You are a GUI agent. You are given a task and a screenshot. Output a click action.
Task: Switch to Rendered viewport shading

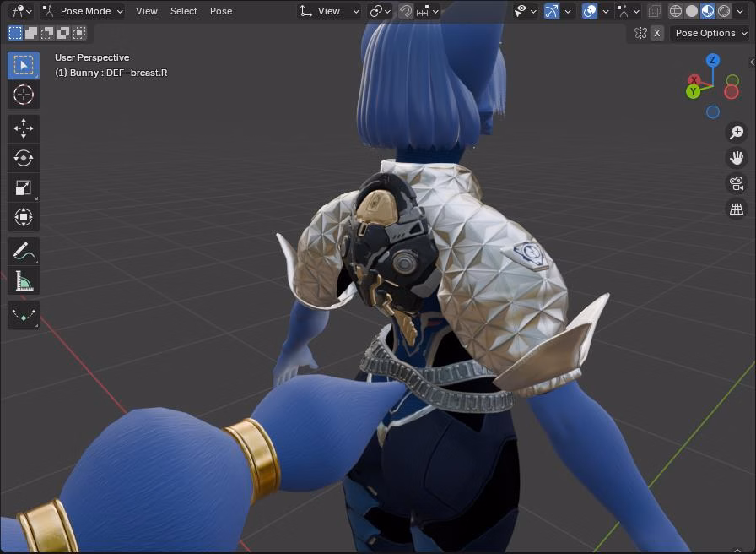coord(724,11)
